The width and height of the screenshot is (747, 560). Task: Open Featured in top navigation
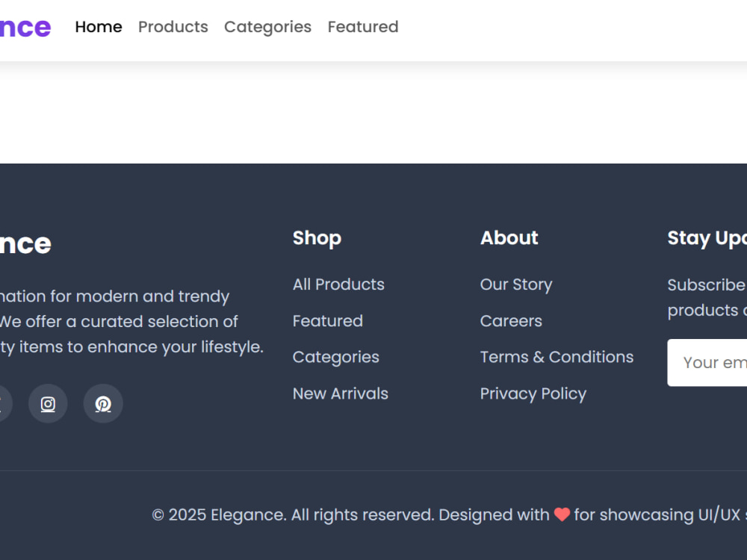pyautogui.click(x=363, y=27)
